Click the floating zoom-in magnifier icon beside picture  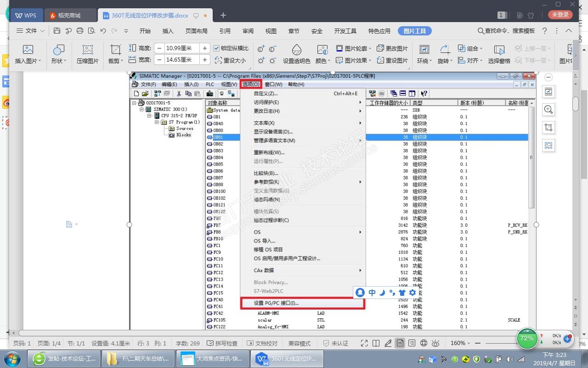coord(548,109)
